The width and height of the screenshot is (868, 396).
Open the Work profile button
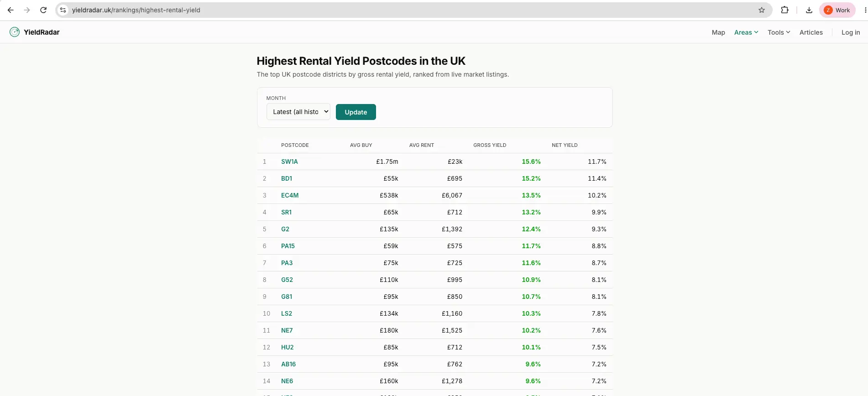click(x=837, y=10)
